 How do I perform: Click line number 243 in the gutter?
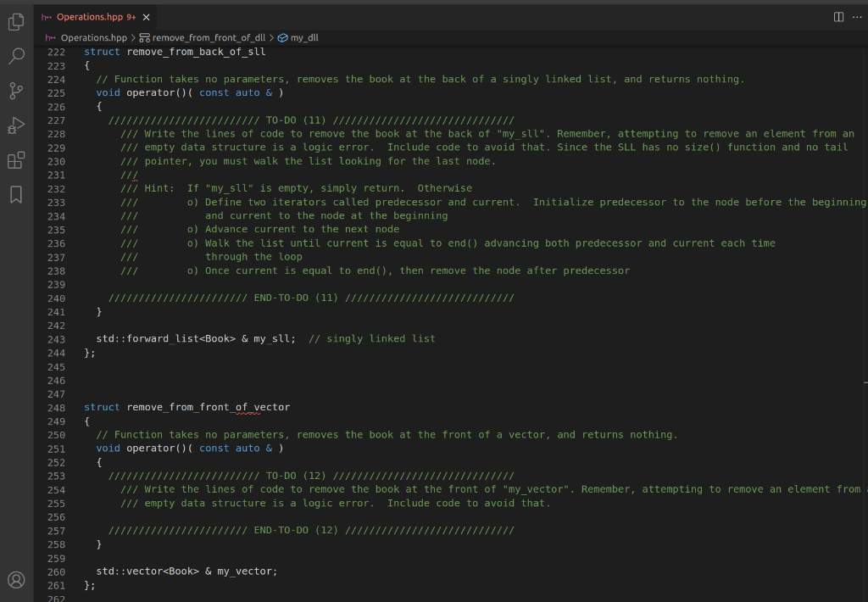pos(56,338)
